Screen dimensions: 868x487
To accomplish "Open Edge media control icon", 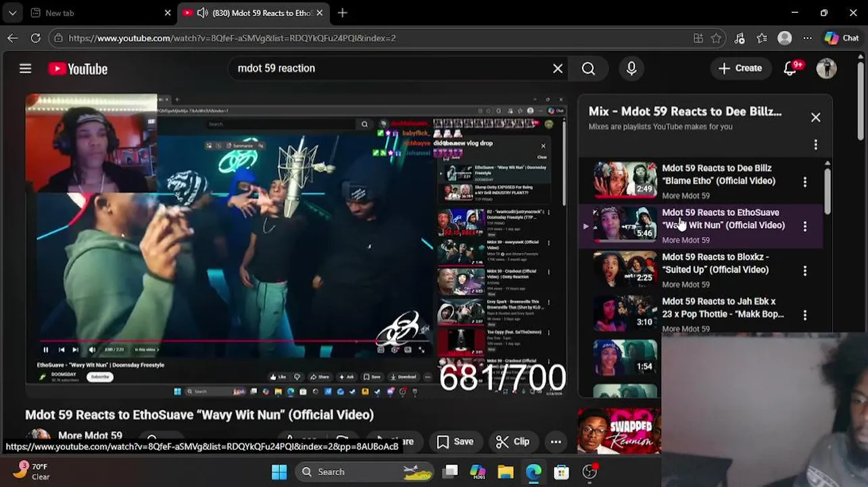I will pos(740,38).
